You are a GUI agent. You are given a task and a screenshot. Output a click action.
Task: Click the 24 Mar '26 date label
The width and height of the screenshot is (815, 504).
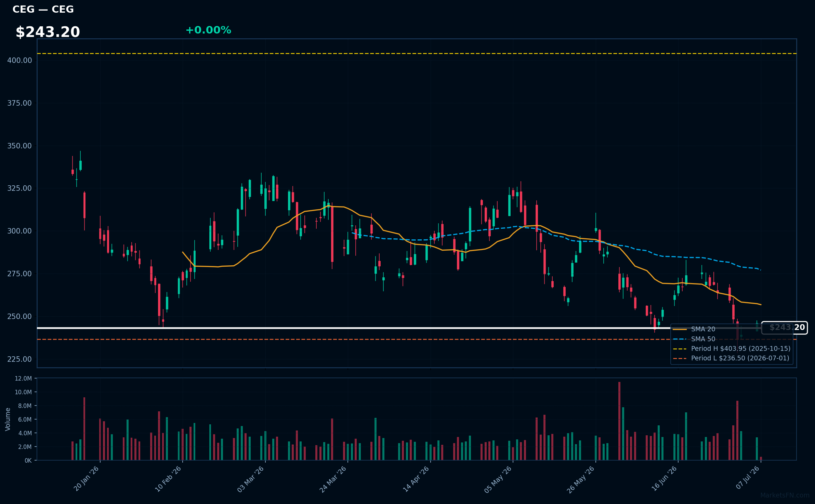(333, 479)
